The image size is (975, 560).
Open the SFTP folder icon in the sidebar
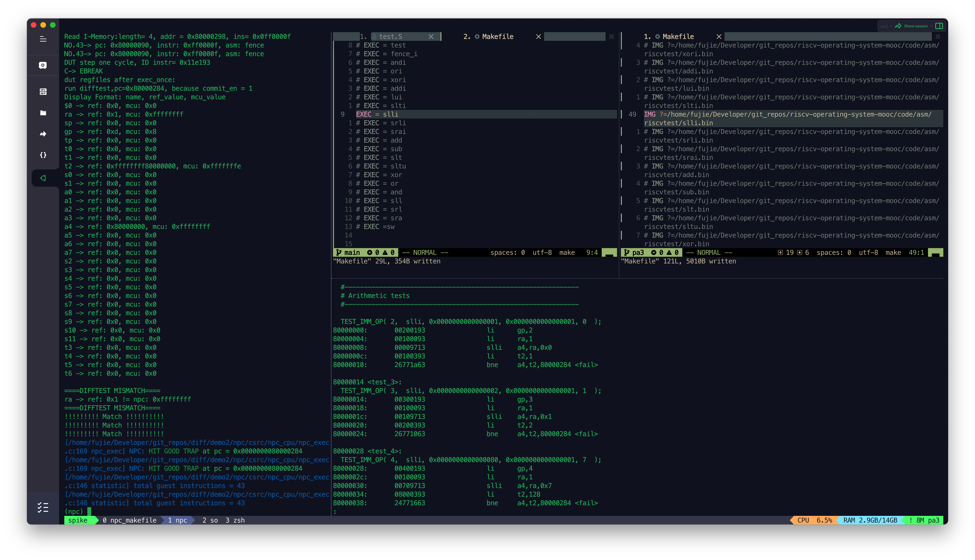coord(43,113)
